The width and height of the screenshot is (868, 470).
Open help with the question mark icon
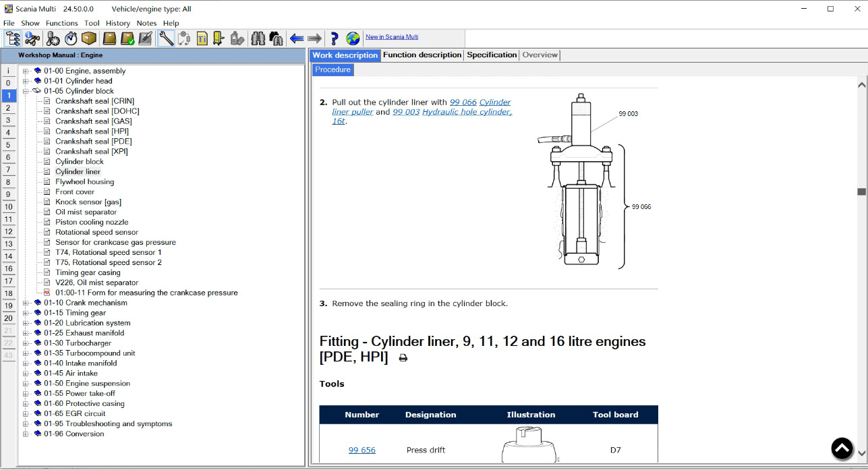(334, 38)
